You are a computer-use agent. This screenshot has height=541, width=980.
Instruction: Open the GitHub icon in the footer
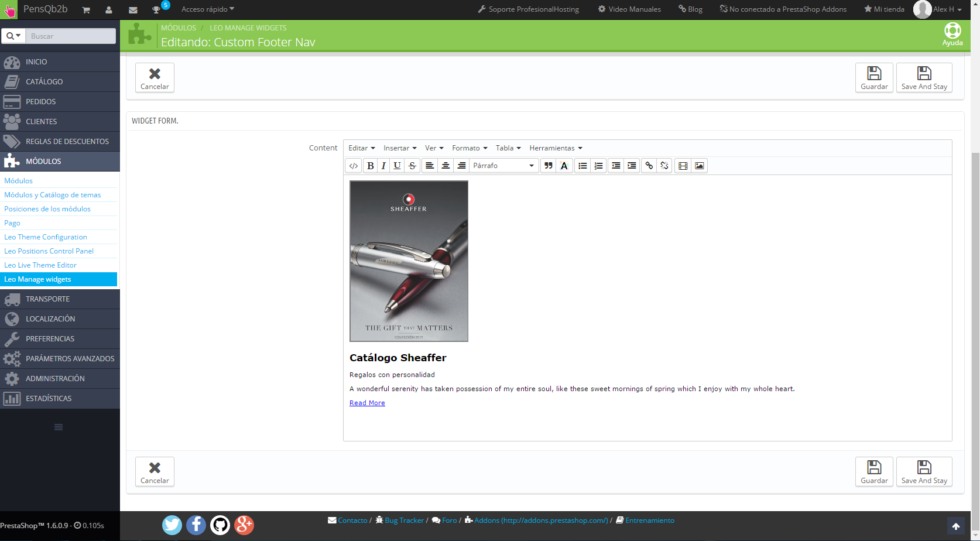pyautogui.click(x=220, y=525)
